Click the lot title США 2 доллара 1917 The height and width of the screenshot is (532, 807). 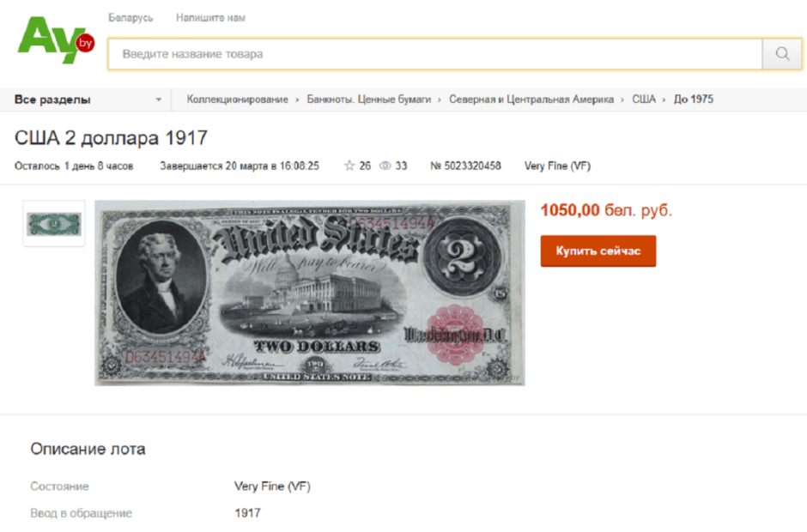[x=111, y=138]
